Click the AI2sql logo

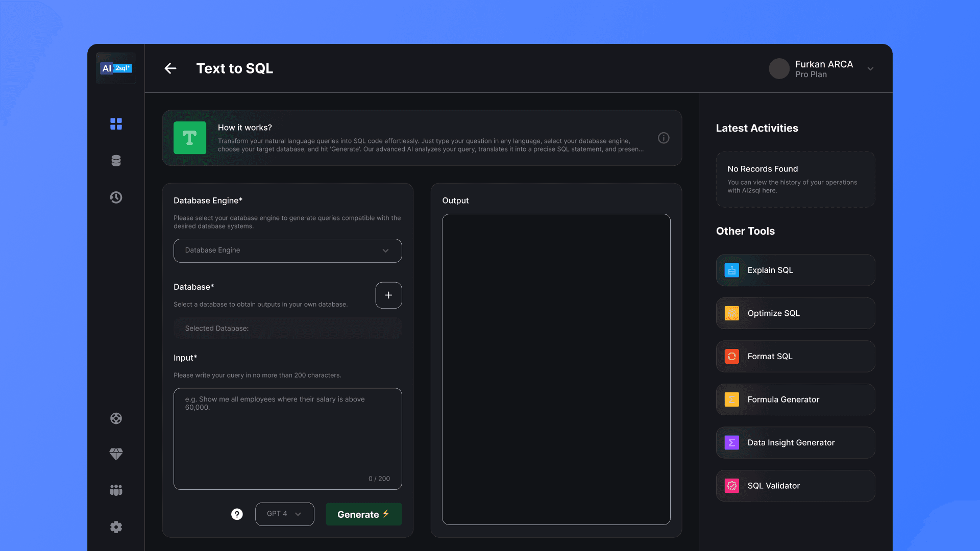click(x=116, y=68)
